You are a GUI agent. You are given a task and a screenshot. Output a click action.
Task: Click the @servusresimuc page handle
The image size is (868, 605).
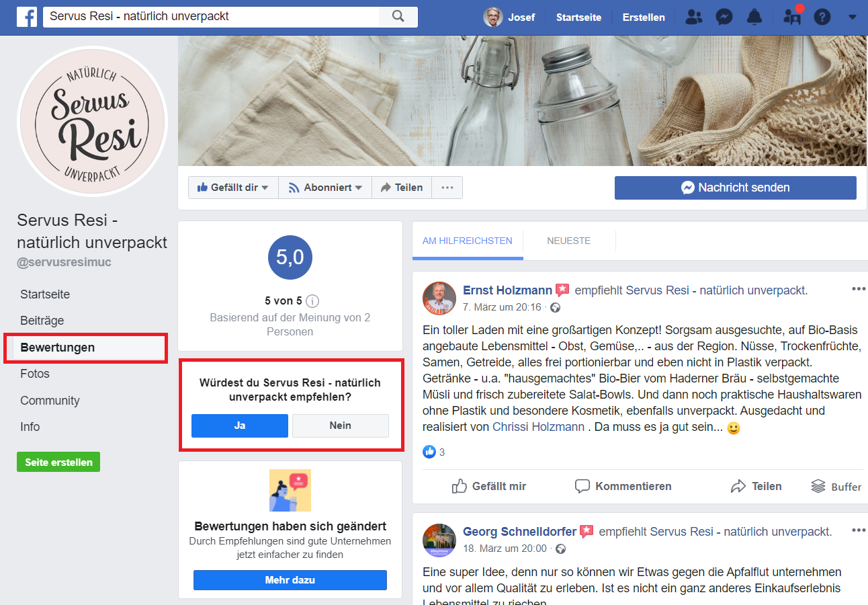(64, 262)
